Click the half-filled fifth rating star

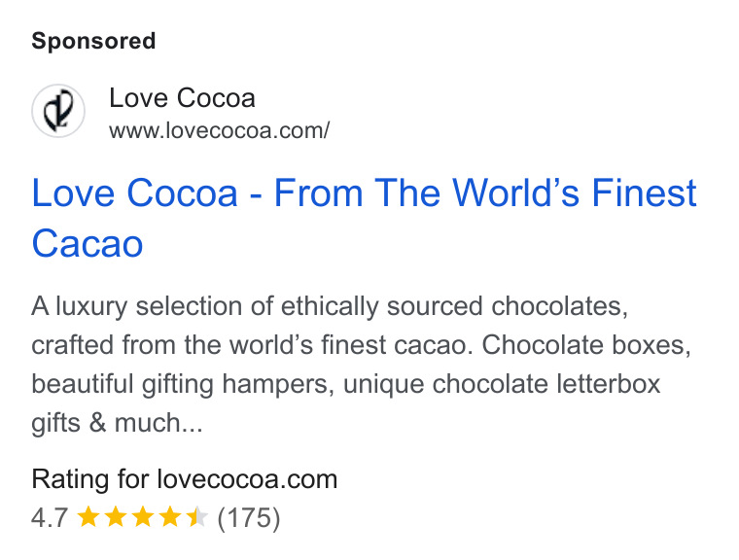(197, 516)
